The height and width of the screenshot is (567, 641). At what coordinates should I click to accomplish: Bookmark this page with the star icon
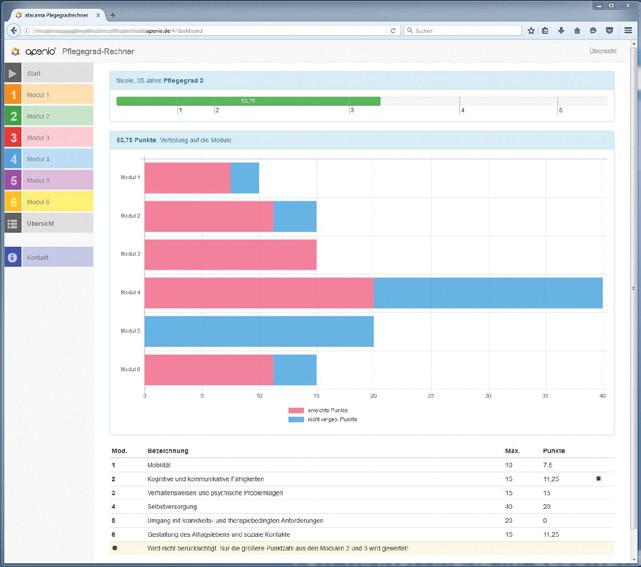(x=530, y=30)
